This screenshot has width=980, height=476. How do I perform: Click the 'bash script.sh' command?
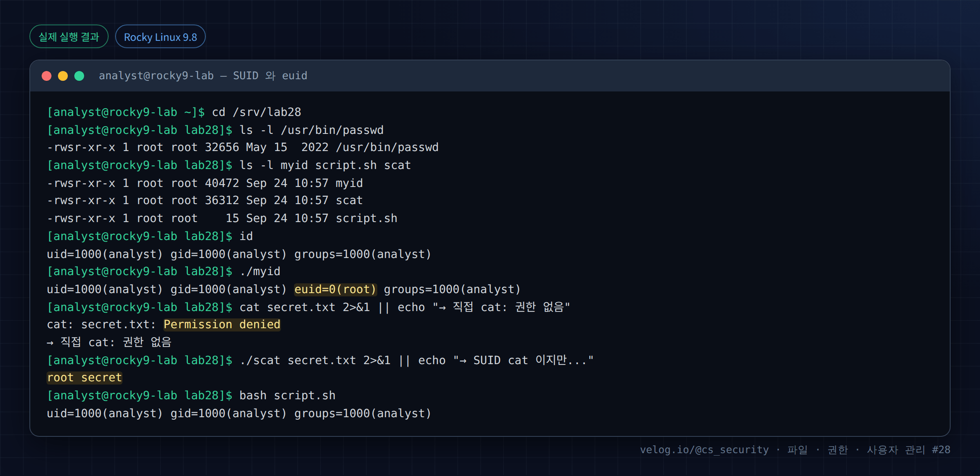click(287, 396)
